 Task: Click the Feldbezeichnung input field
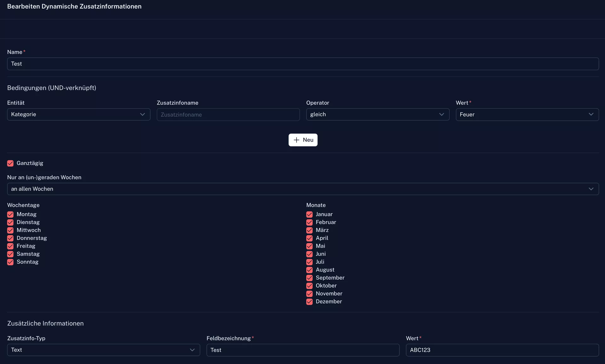point(302,350)
